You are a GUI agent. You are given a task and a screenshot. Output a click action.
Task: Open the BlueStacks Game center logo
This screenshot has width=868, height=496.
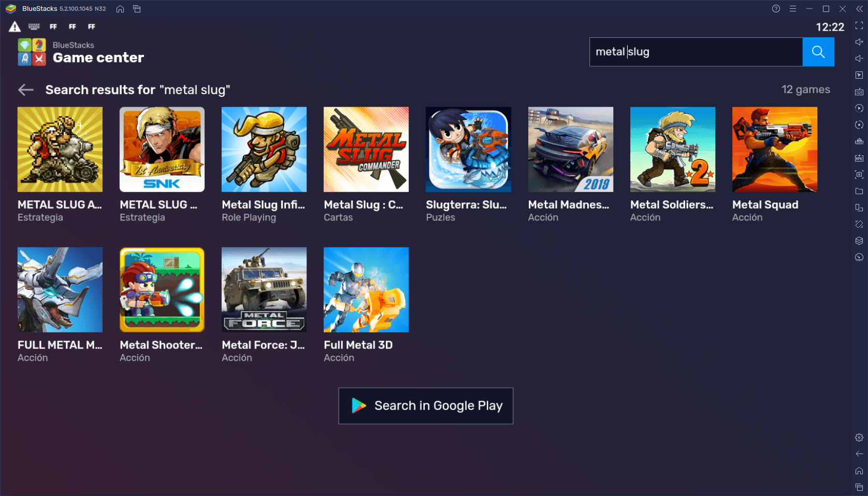(x=32, y=52)
